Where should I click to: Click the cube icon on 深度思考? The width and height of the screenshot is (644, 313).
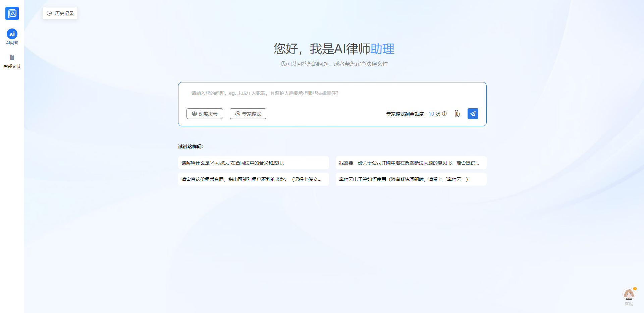coord(194,114)
